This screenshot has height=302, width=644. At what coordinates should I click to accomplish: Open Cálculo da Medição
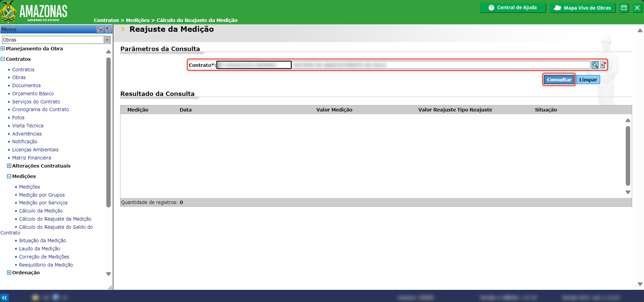[x=41, y=211]
